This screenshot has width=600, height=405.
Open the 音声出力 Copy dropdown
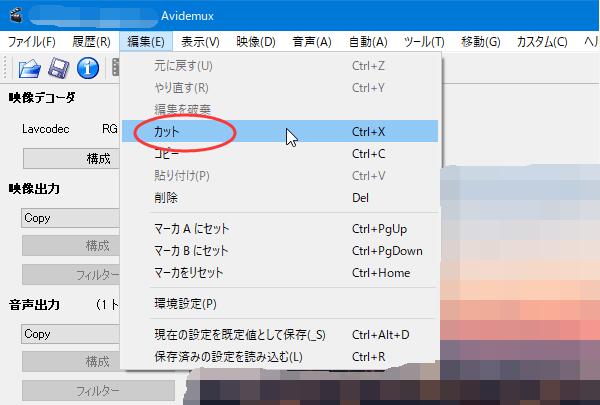click(71, 334)
